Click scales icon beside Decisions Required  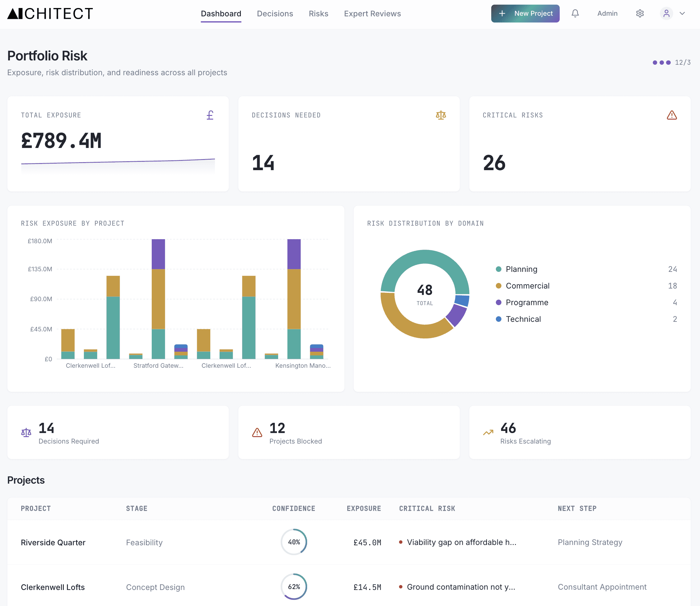[26, 432]
